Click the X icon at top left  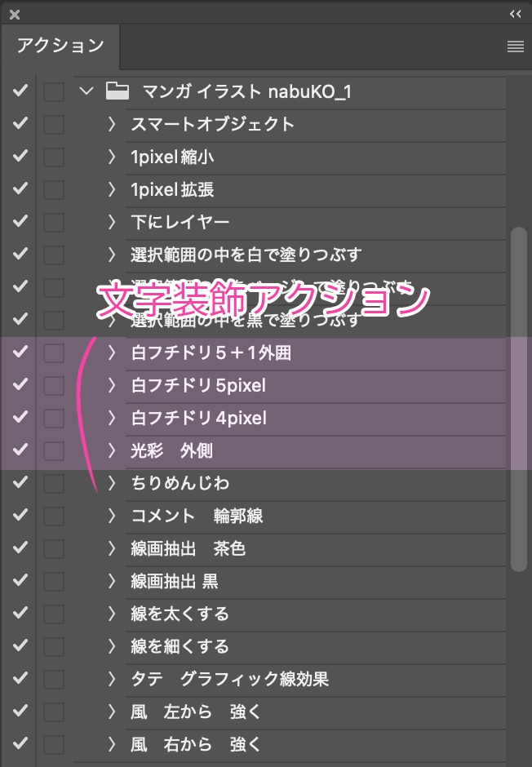pos(13,13)
